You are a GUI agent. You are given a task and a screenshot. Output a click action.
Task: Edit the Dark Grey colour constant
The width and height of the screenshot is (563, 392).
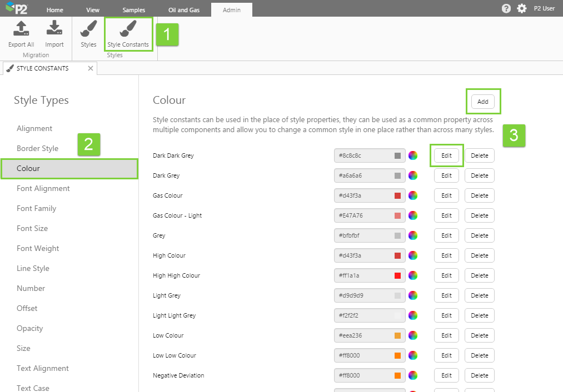446,175
